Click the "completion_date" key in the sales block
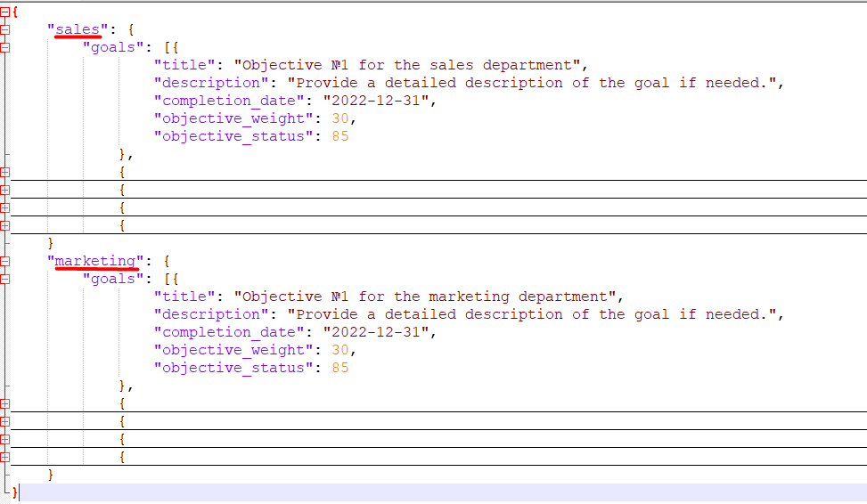 229,101
